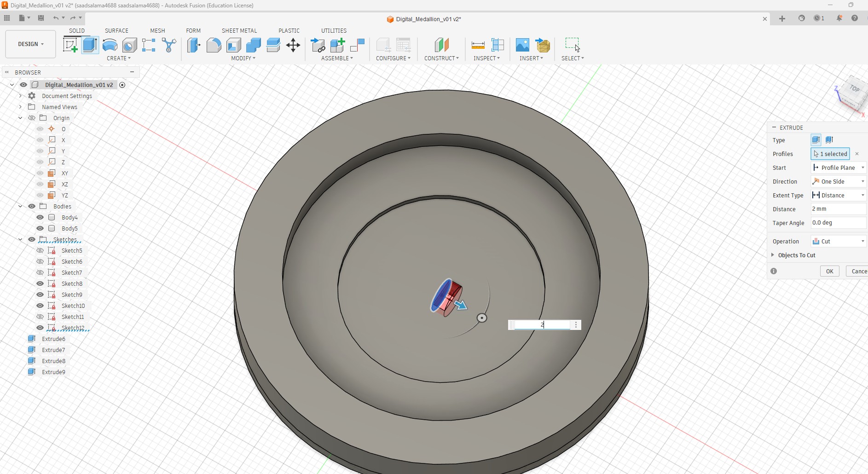868x474 pixels.
Task: Click Cancel in the Extrude dialog
Action: point(857,271)
